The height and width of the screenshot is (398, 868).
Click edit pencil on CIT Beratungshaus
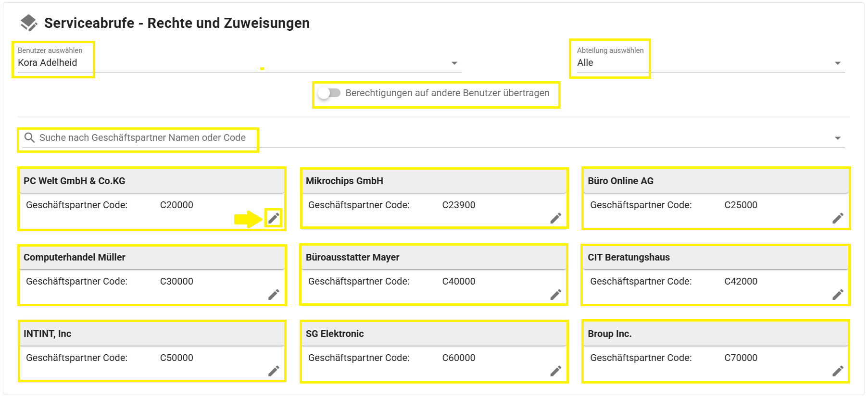click(838, 295)
